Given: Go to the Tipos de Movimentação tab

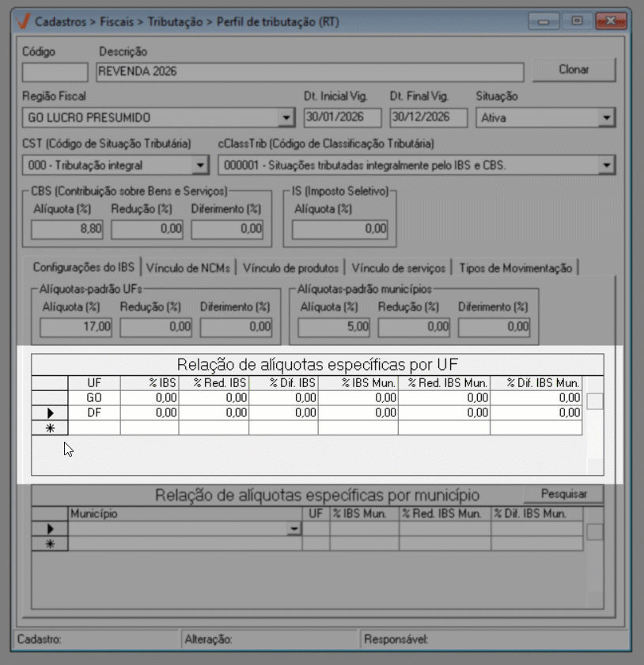Looking at the screenshot, I should click(x=515, y=268).
